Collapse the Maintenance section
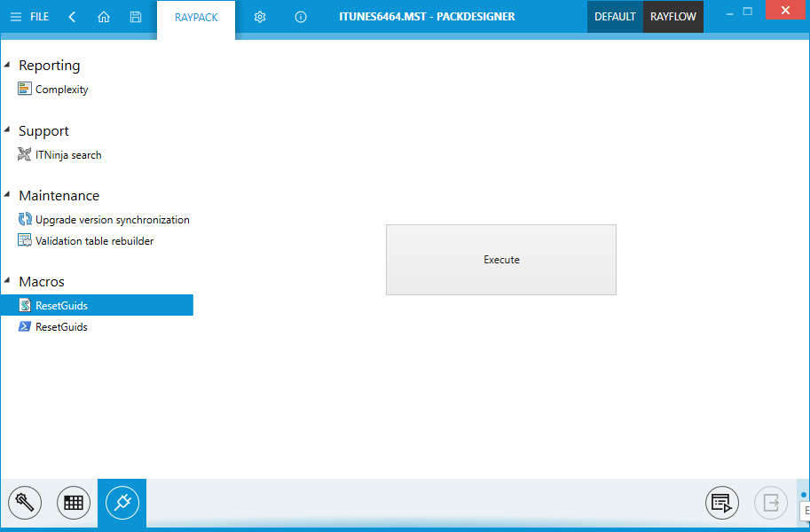Screen dimensions: 810x532 pyautogui.click(x=8, y=195)
